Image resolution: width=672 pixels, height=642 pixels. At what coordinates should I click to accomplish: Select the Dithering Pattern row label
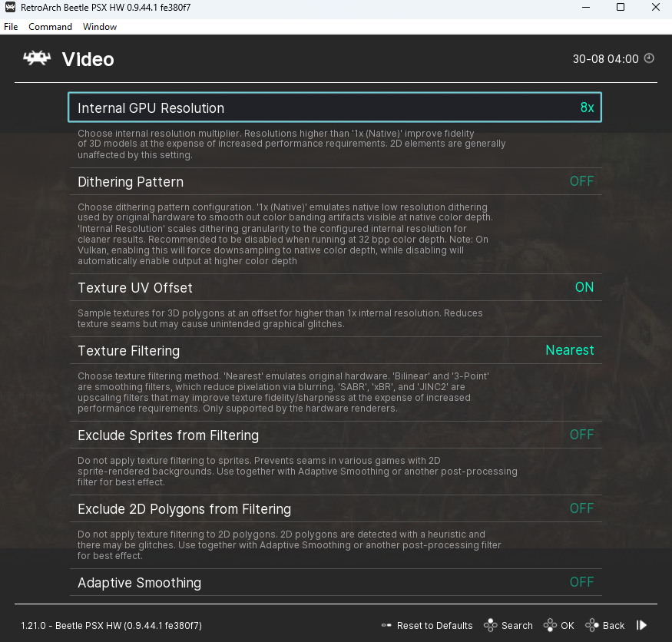tap(131, 182)
